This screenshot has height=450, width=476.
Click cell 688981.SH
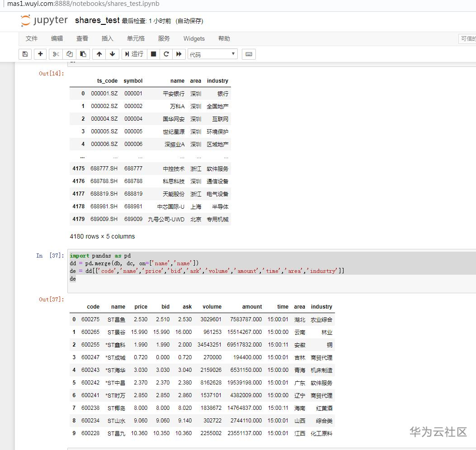coord(104,206)
